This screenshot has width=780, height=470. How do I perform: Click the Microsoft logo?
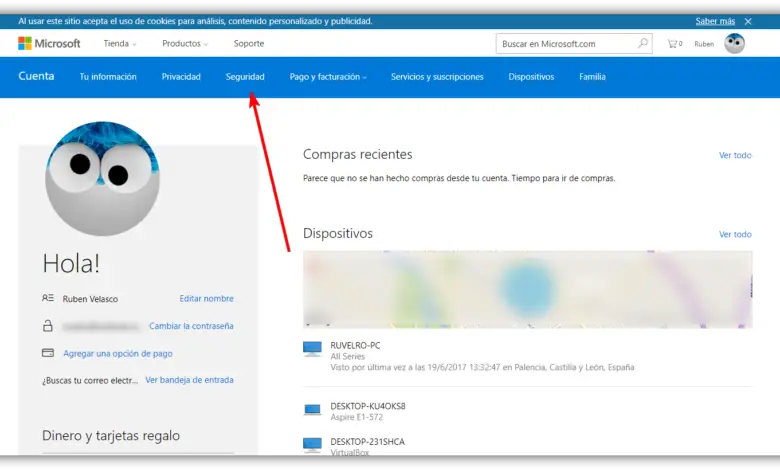coord(49,43)
